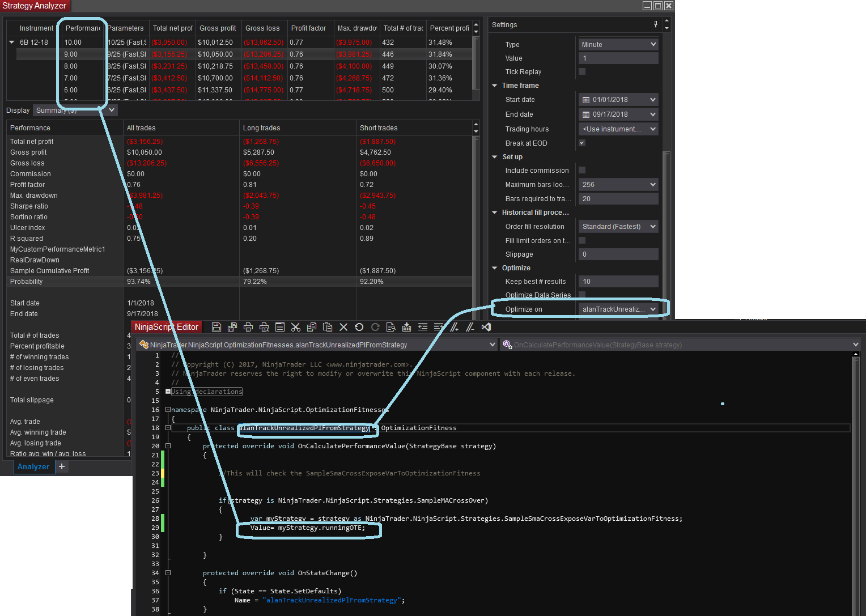Click the insert code snippet icon
This screenshot has width=866, height=616.
pyautogui.click(x=407, y=327)
